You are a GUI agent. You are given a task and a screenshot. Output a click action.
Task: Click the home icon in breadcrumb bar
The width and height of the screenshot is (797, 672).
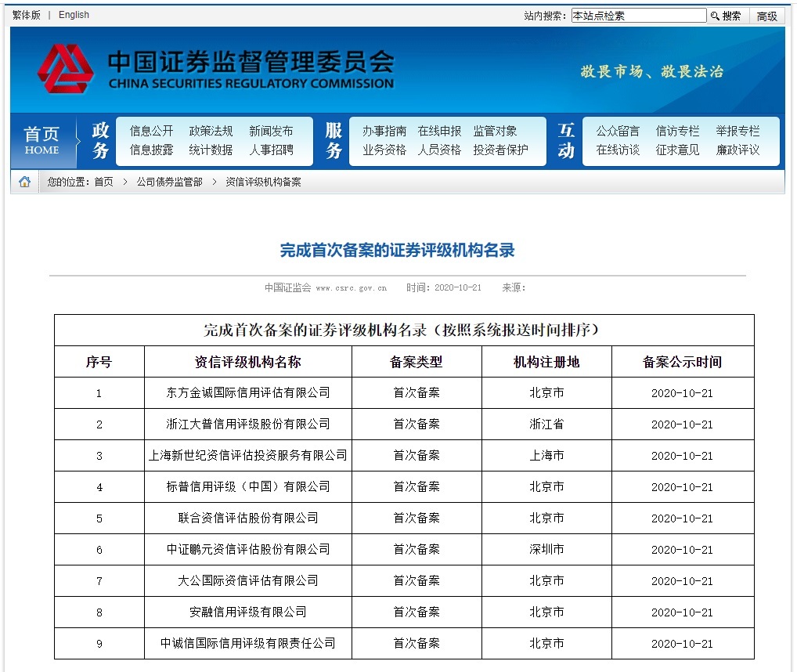point(24,182)
